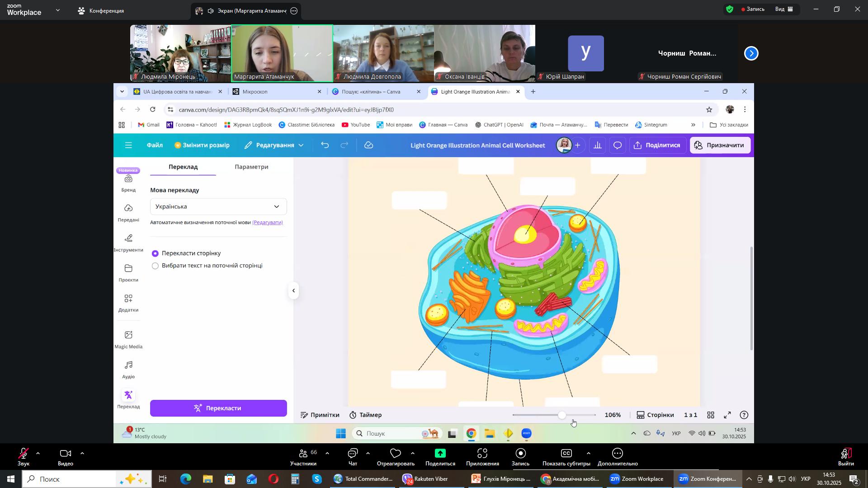Select 'Вибрати текст на поточній сторінці' option
This screenshot has width=868, height=488.
[x=156, y=266]
